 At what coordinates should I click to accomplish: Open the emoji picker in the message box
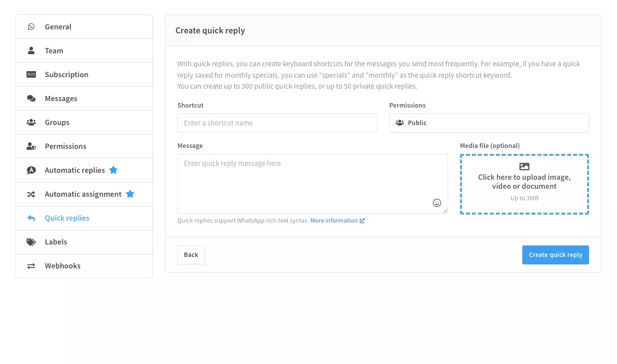pos(437,203)
